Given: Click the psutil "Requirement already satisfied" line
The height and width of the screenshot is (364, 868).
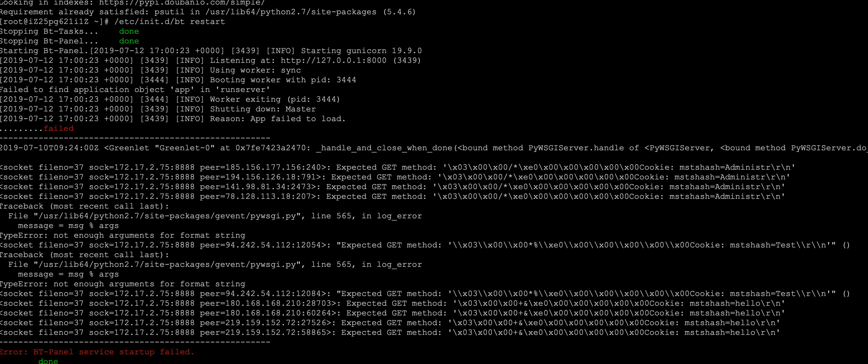Looking at the screenshot, I should tap(207, 12).
